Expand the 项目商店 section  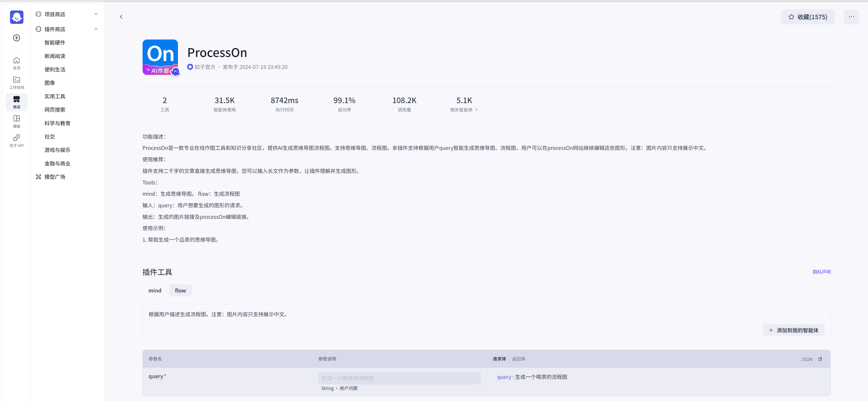click(96, 14)
